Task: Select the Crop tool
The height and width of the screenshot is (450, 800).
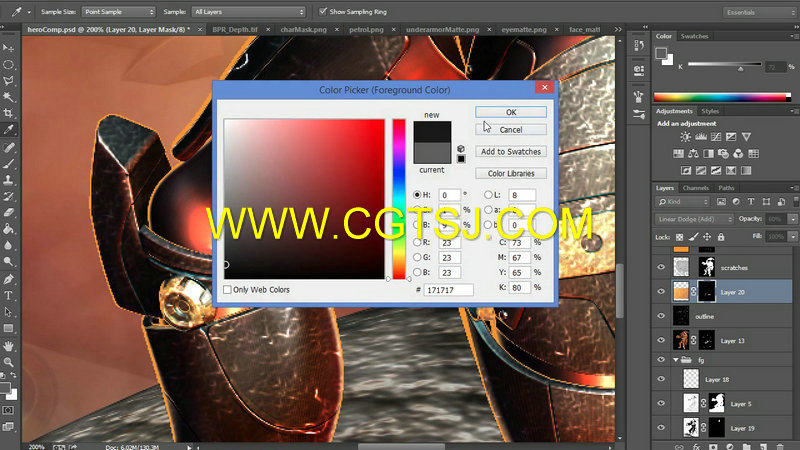Action: coord(8,113)
